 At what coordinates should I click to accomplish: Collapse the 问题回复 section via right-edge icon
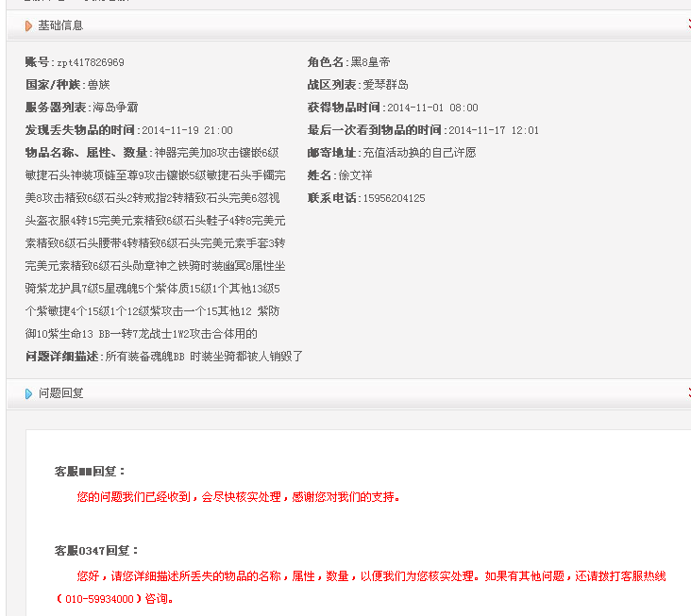coord(688,392)
